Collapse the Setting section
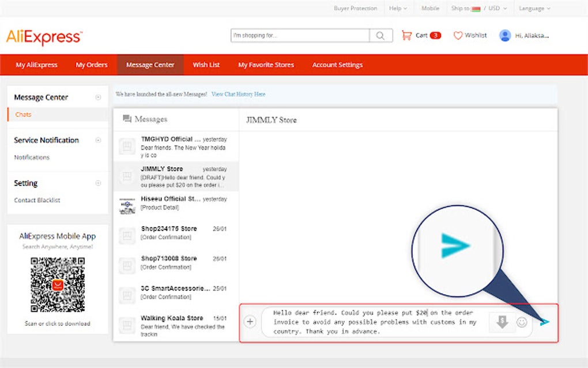 pos(98,183)
